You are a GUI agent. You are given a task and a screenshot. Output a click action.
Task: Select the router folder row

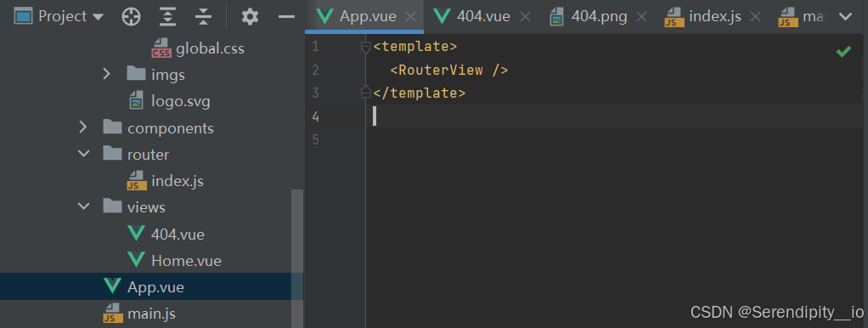point(152,154)
